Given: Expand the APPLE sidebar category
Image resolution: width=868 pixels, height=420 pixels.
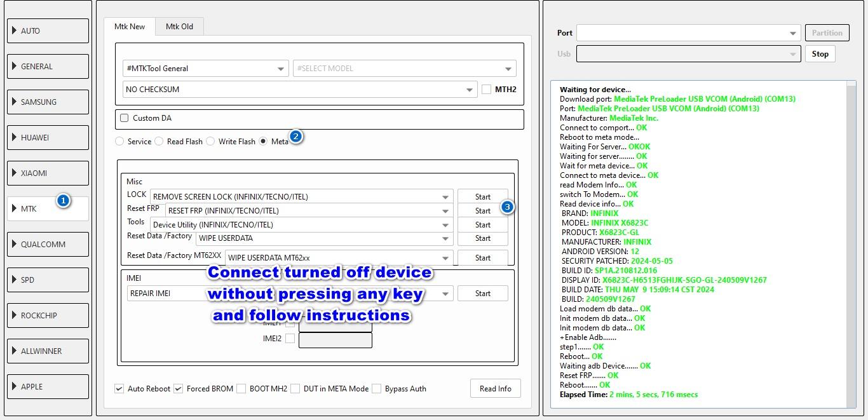Looking at the screenshot, I should [x=48, y=386].
